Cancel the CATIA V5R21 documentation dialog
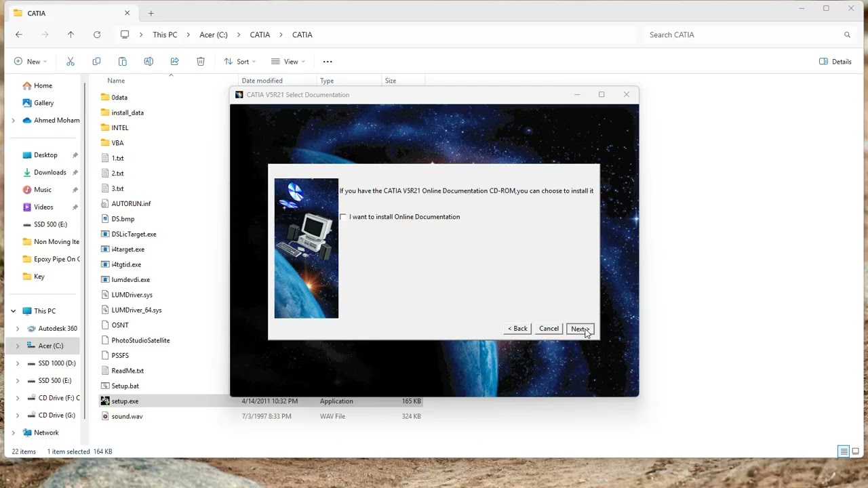Screen dimensions: 868x488 coord(549,329)
